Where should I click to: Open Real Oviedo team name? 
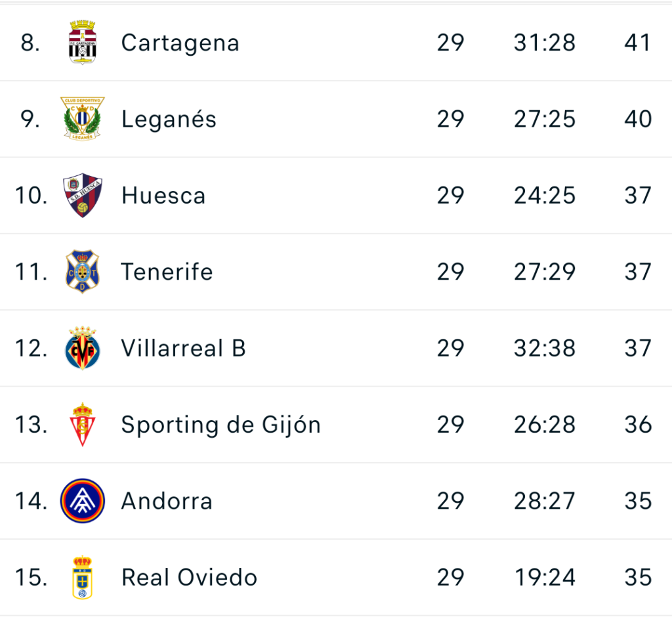click(x=189, y=577)
